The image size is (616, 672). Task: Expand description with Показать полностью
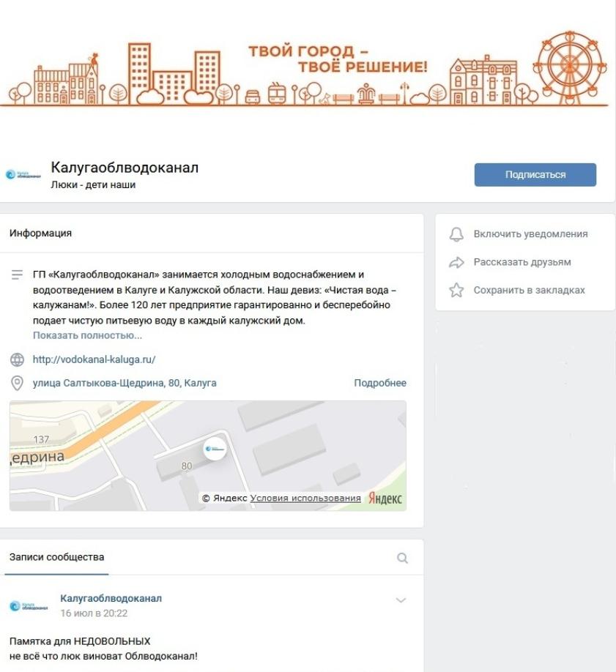[x=87, y=335]
